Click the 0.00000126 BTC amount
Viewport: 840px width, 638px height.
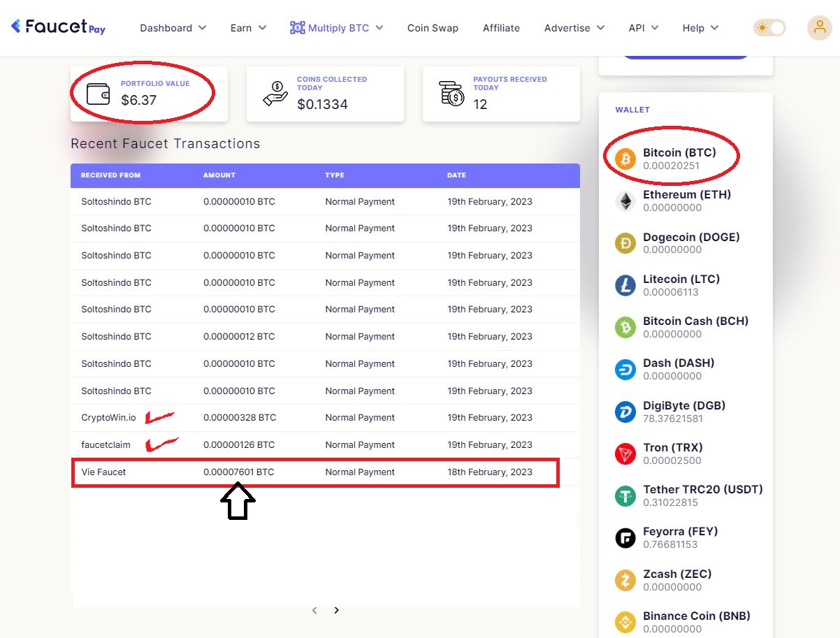coord(239,445)
